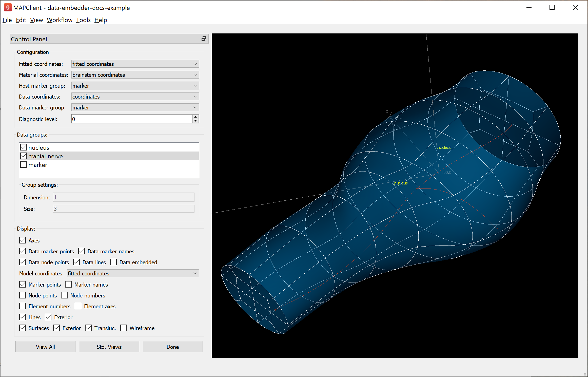Click the View All button
The image size is (588, 377).
[45, 347]
